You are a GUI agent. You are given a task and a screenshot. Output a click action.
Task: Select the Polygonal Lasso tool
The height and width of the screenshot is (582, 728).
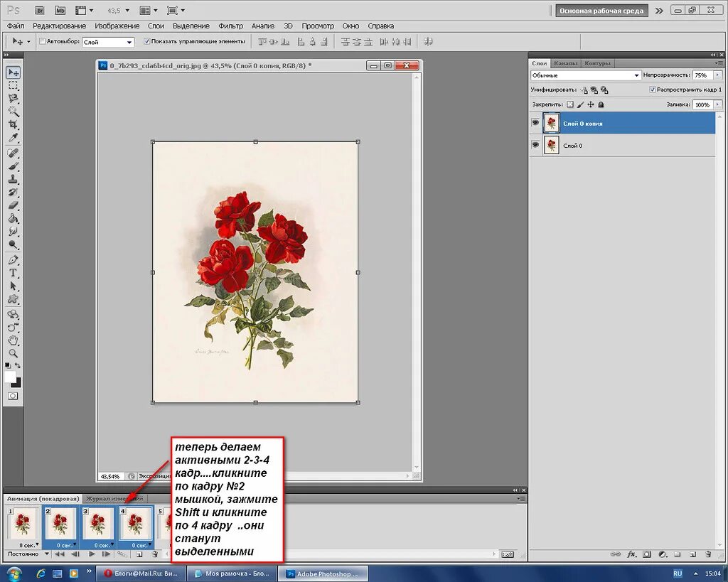[13, 98]
